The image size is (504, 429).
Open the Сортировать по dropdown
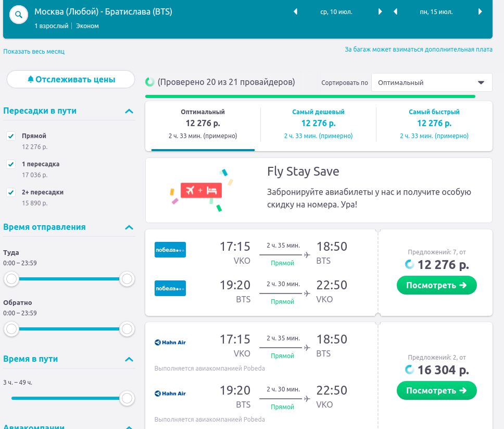pyautogui.click(x=431, y=82)
